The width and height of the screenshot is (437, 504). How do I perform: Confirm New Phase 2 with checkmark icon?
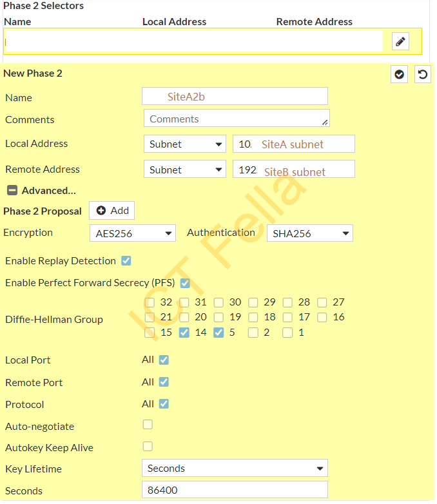coord(399,75)
